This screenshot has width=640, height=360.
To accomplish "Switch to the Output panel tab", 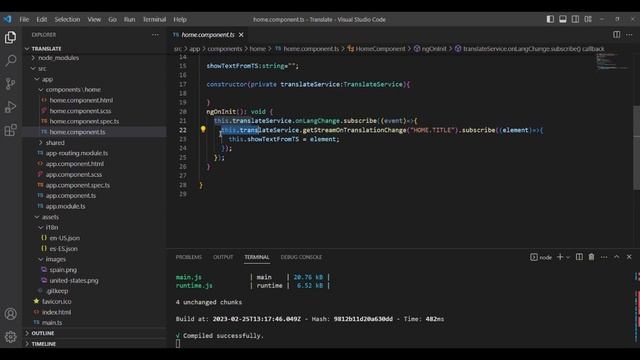I will click(x=223, y=257).
